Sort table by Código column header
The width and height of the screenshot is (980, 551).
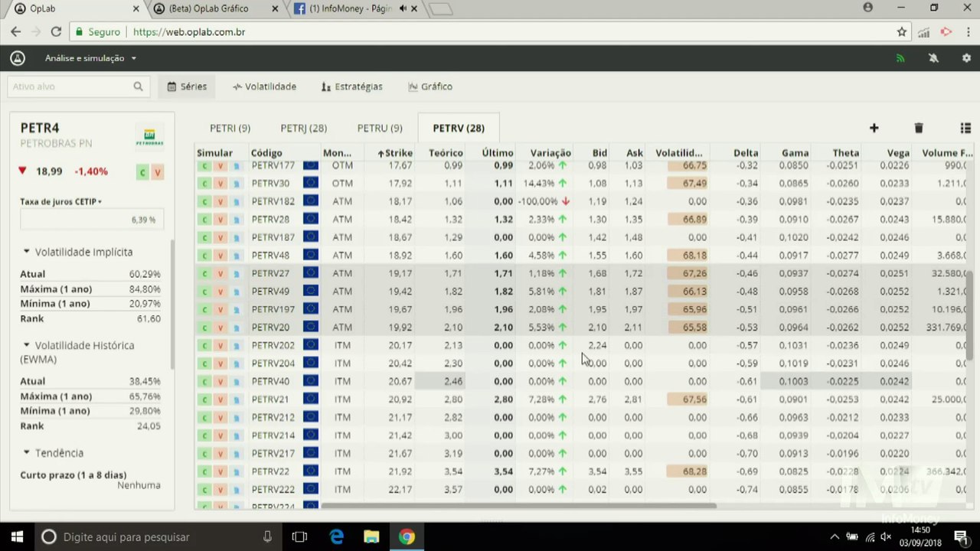click(266, 153)
